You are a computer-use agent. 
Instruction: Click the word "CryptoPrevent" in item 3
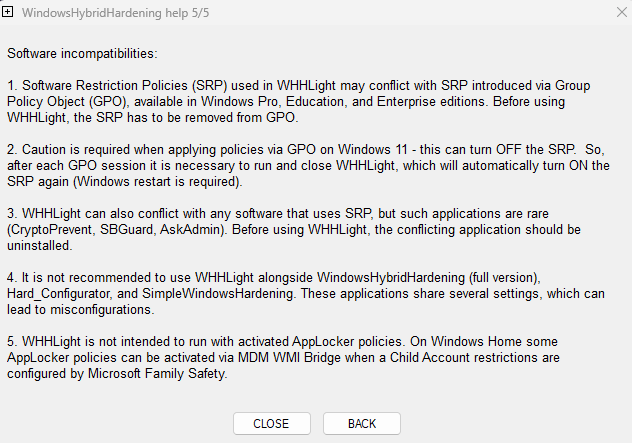(x=53, y=228)
